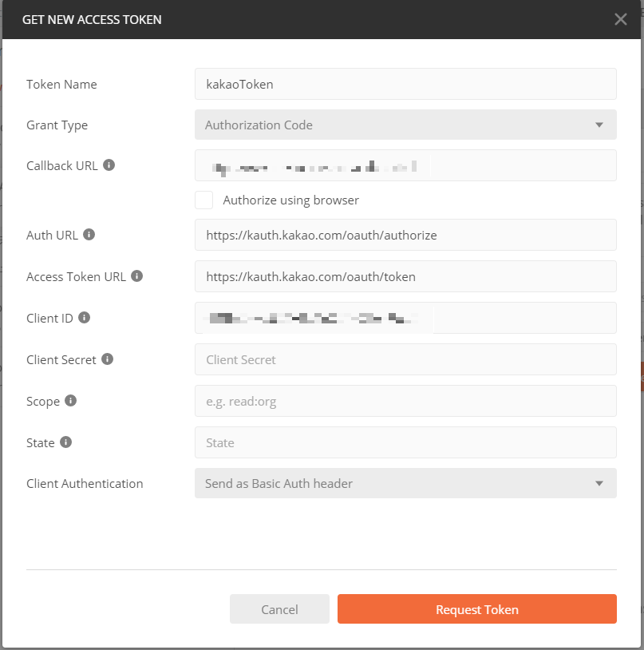The image size is (644, 650).
Task: Click the Client ID info icon
Action: coord(84,318)
